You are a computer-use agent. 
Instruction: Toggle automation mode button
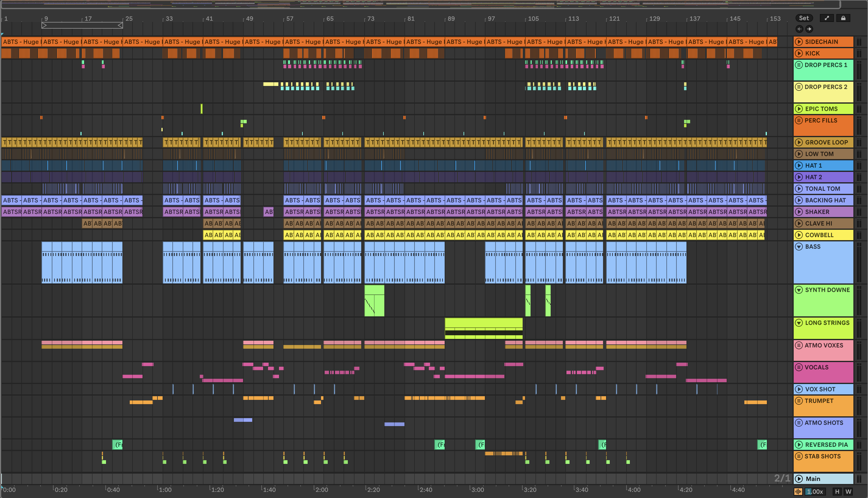[827, 18]
